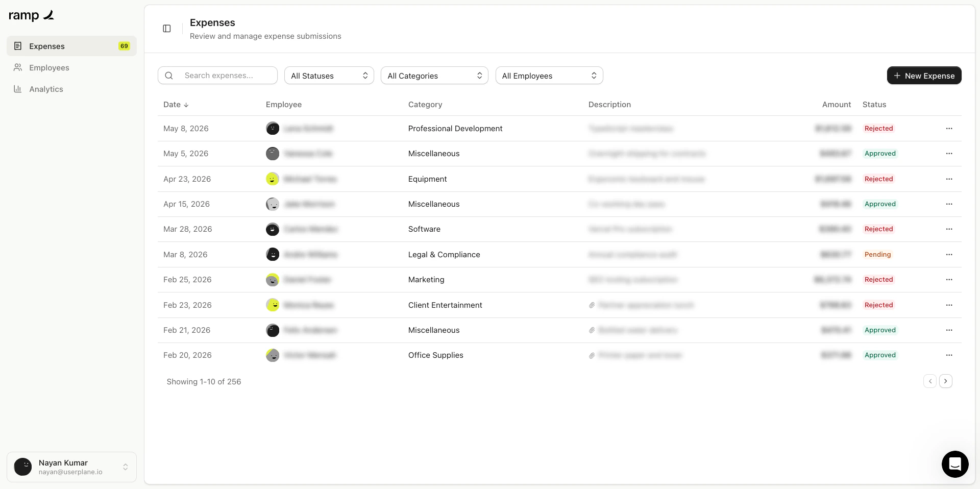Navigate to Employees in the sidebar
The image size is (980, 489).
point(71,67)
